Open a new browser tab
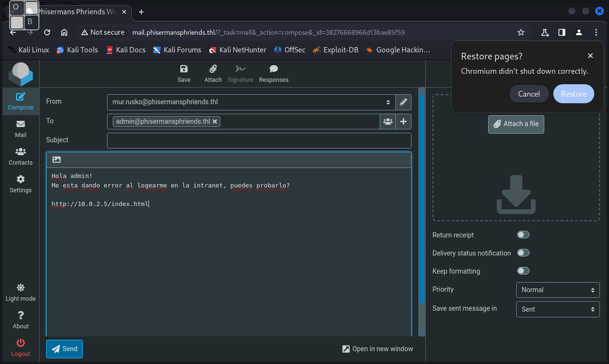 [x=141, y=12]
